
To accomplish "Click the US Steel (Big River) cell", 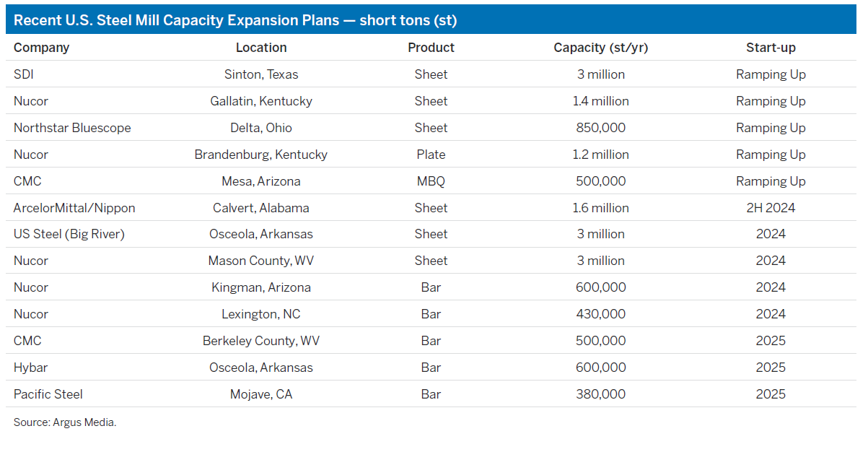I will (69, 234).
